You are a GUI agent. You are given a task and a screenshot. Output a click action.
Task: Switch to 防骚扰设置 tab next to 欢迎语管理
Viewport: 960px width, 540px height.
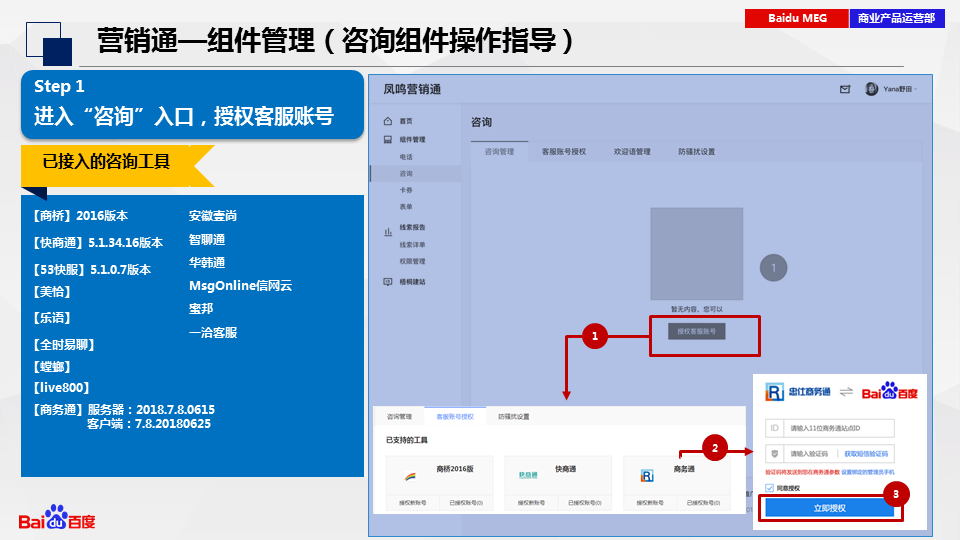(696, 152)
